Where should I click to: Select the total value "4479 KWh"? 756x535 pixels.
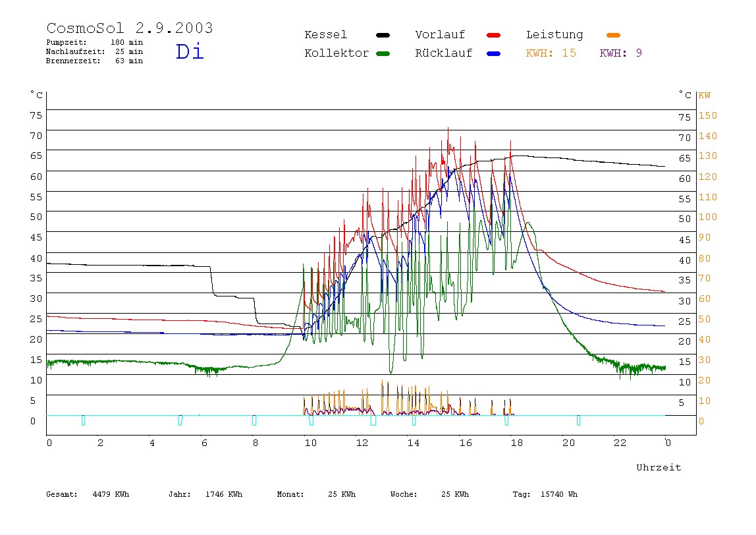coord(111,494)
